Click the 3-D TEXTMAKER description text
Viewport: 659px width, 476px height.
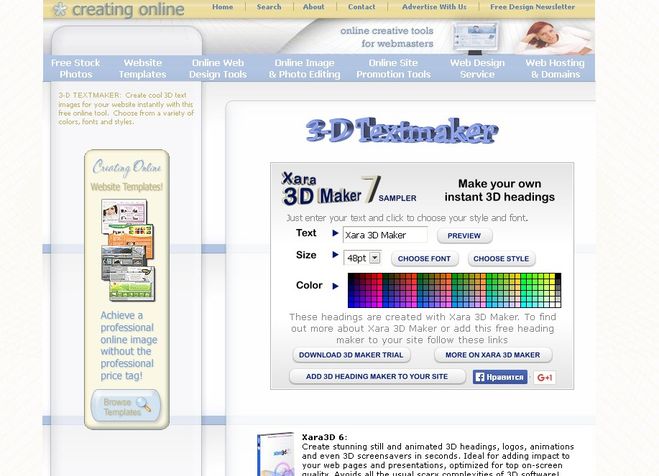pos(126,108)
